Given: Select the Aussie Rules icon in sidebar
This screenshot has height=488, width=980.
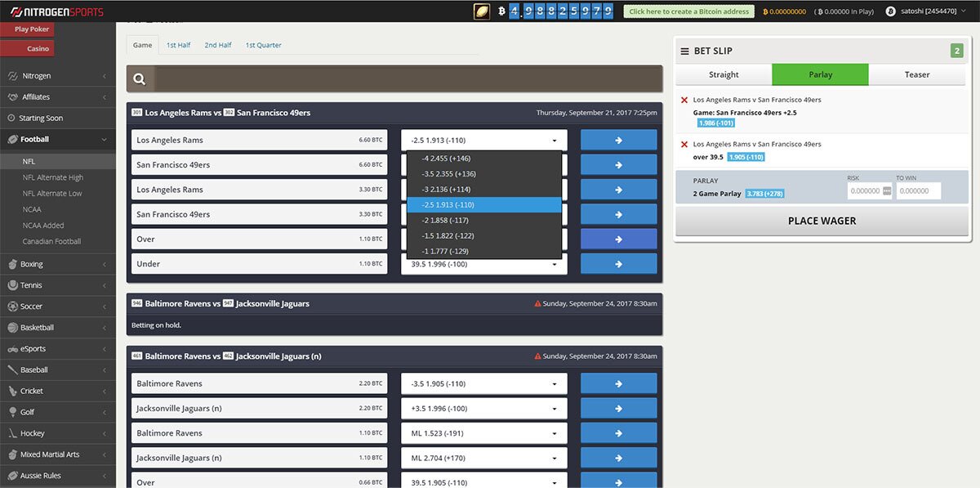Looking at the screenshot, I should pos(13,476).
